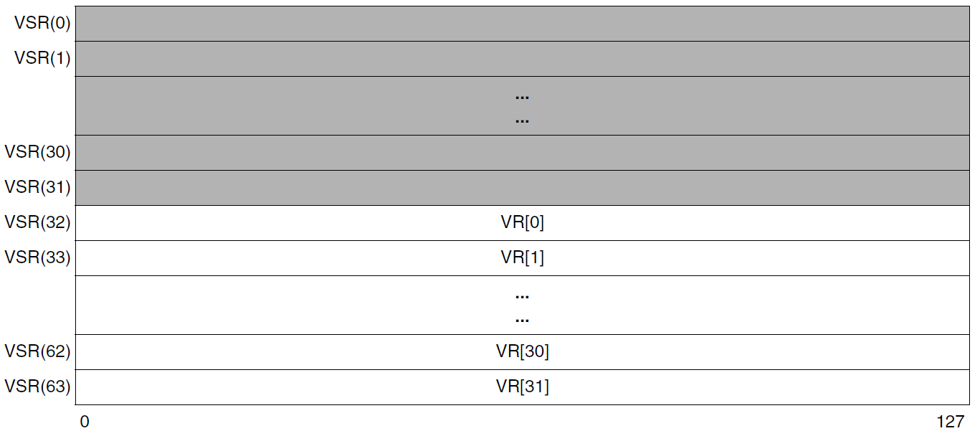980x436 pixels.
Task: Click the bit index 127 label
Action: (x=950, y=422)
